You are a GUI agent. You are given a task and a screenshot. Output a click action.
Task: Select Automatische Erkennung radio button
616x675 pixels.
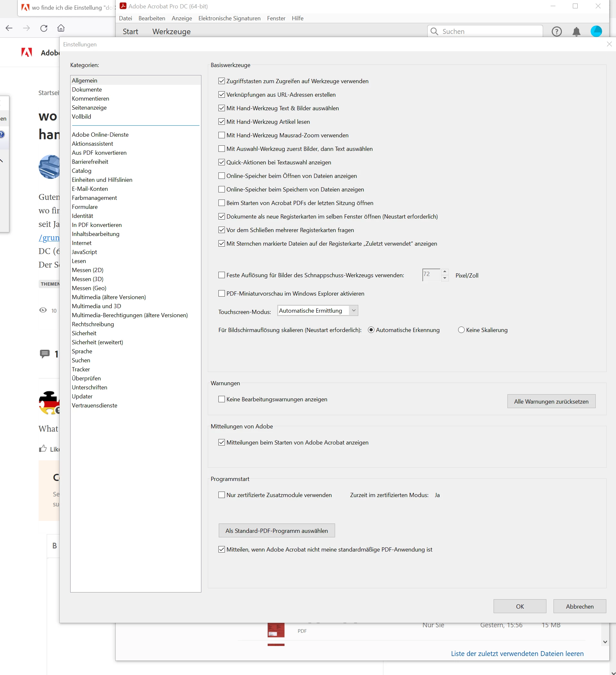pyautogui.click(x=371, y=330)
